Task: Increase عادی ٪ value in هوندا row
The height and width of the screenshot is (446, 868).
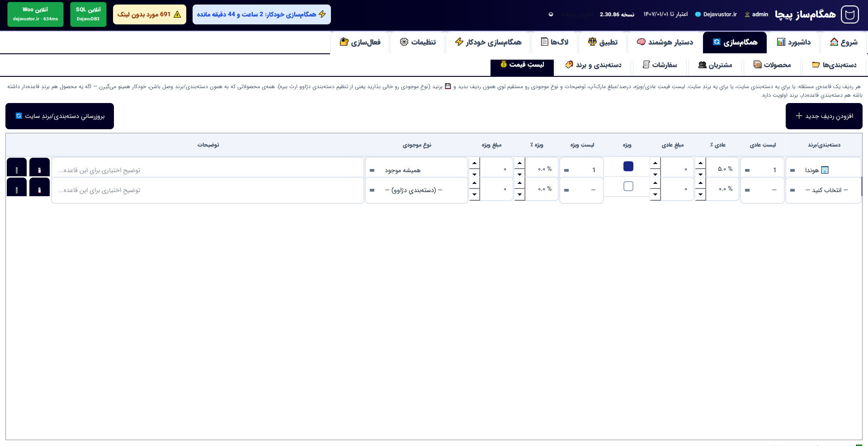Action: [x=700, y=163]
